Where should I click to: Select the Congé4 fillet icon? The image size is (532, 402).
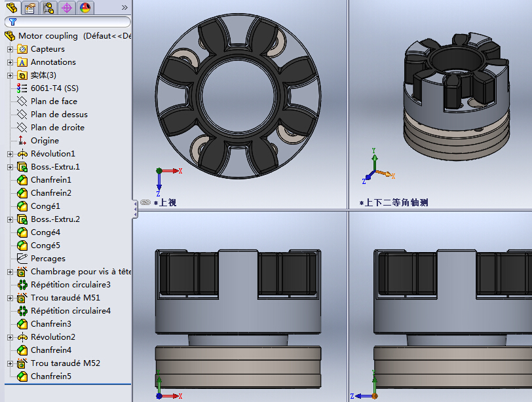pos(22,232)
